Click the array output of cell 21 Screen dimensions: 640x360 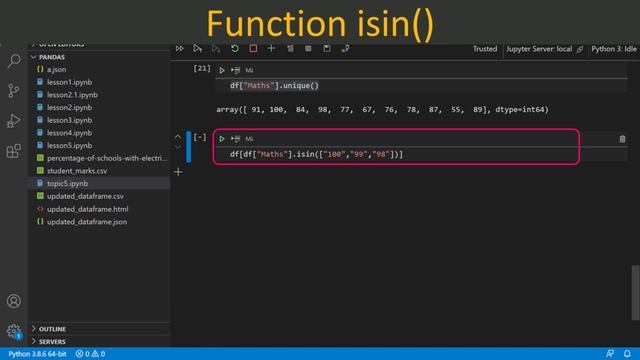pyautogui.click(x=382, y=109)
